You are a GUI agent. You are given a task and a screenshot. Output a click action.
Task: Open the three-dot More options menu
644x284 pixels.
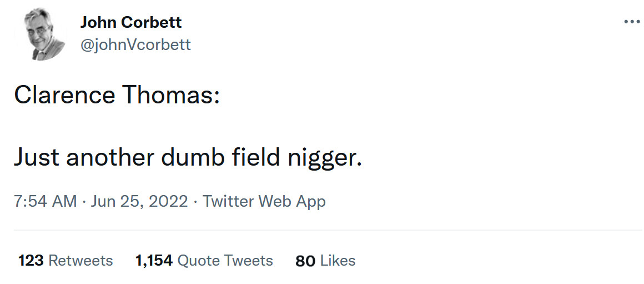click(632, 22)
